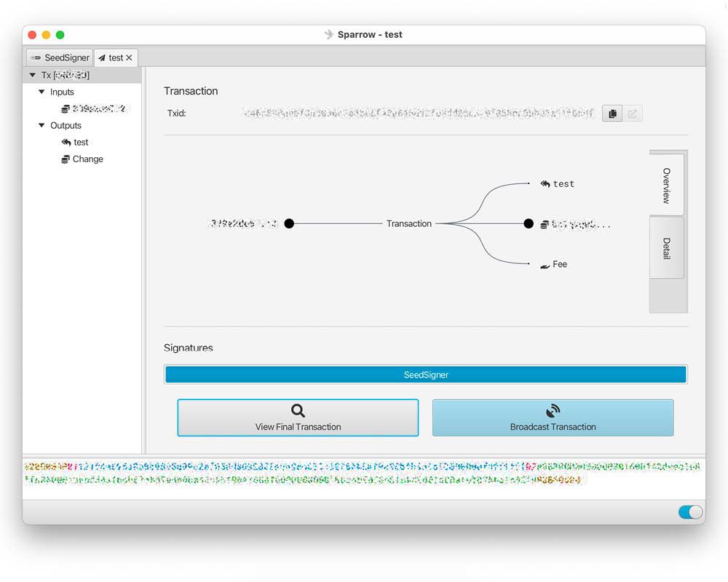Click the blurred Txid value
This screenshot has height=582, width=728.
(417, 113)
